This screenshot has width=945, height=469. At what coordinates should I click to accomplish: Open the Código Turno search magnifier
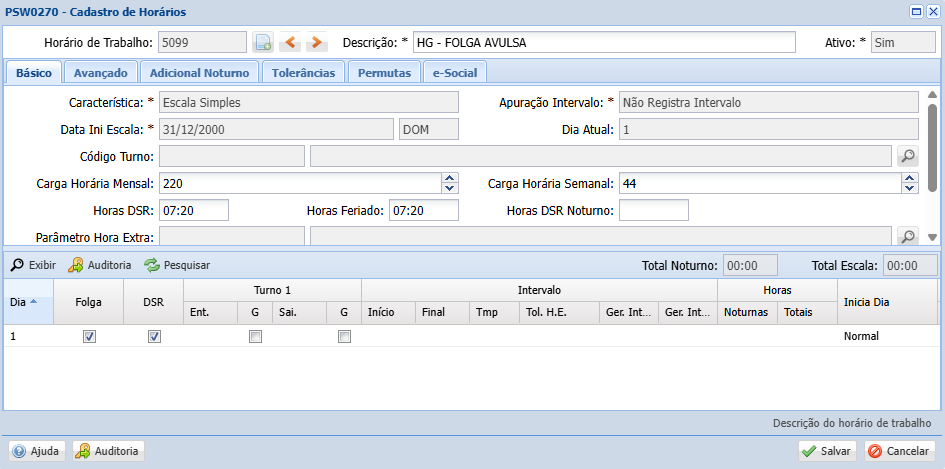(908, 156)
